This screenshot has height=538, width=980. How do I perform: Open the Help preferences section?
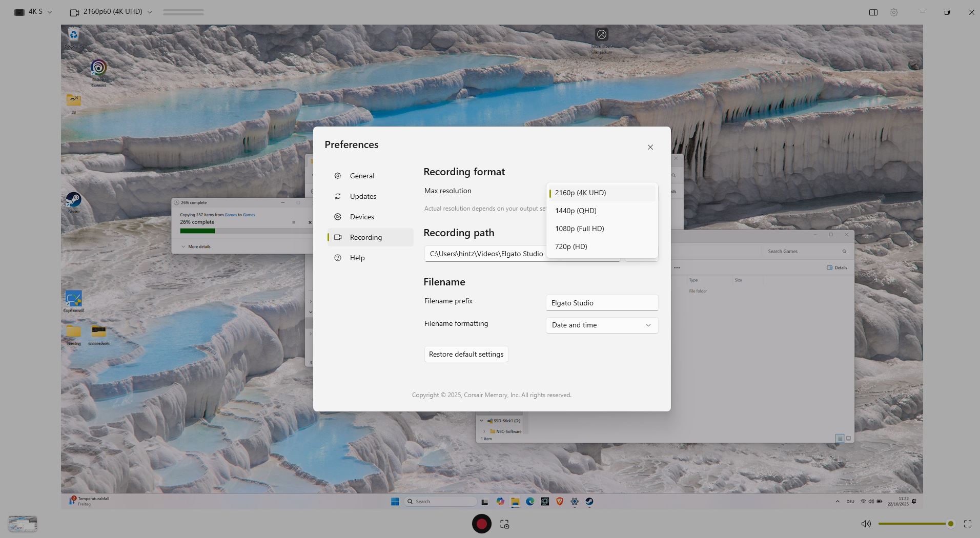click(357, 258)
